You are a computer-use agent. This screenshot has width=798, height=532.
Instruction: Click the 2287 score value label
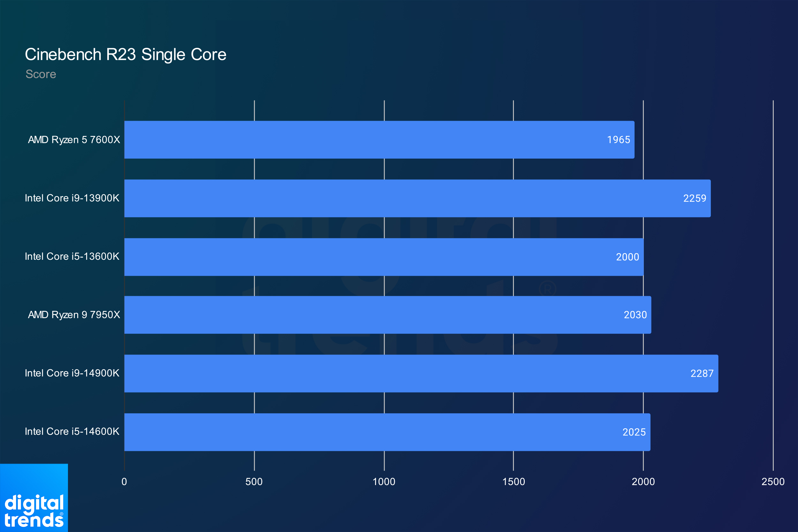pyautogui.click(x=702, y=374)
